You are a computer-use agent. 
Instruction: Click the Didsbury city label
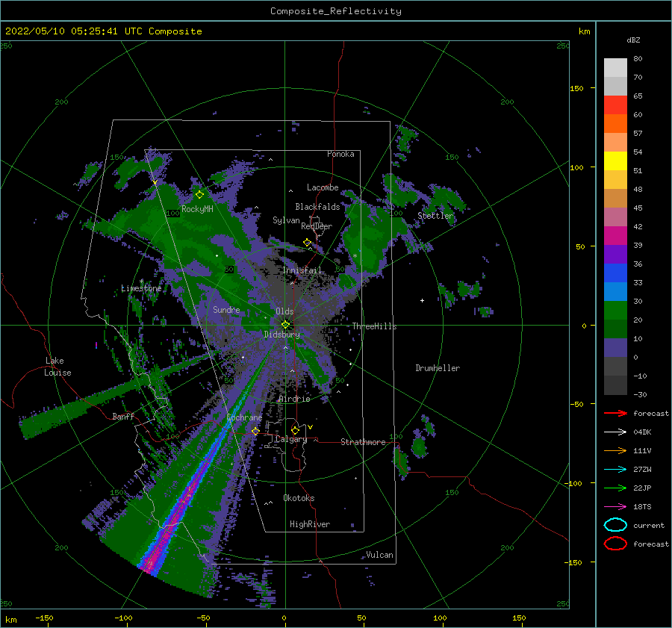coord(282,335)
